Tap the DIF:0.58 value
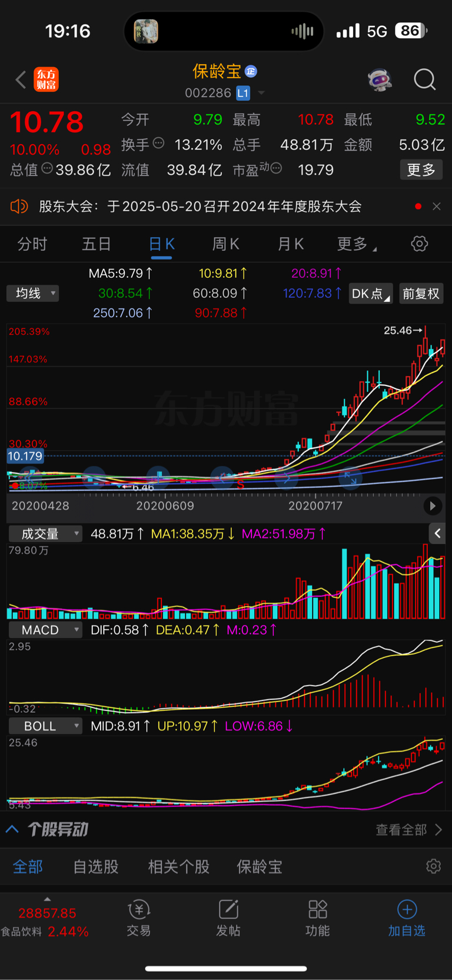The image size is (452, 980). coord(120,630)
